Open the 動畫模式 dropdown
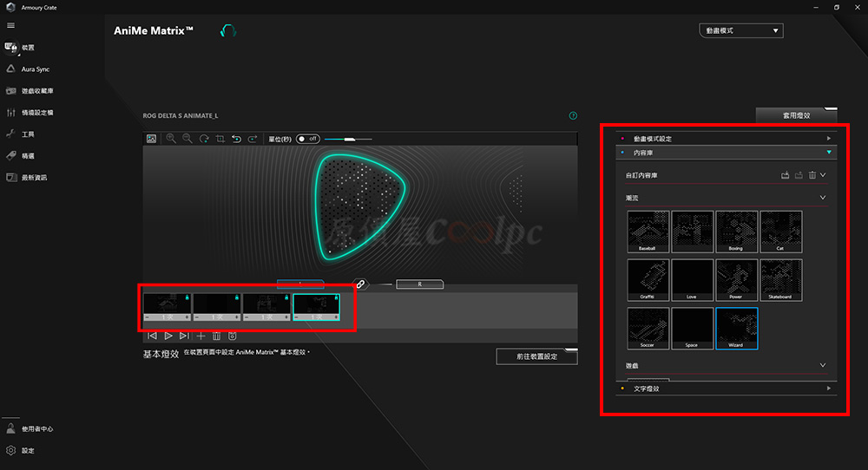The height and width of the screenshot is (470, 868). click(741, 31)
